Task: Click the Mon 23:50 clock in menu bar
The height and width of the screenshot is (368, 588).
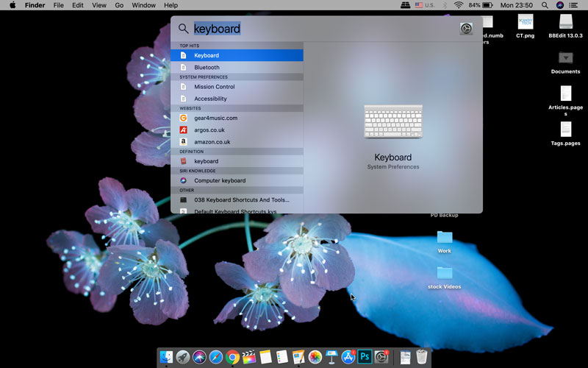Action: pos(517,5)
